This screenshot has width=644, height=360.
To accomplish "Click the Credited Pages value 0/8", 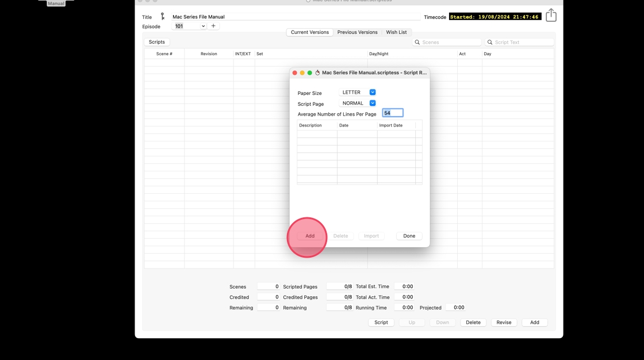I will [x=340, y=297].
